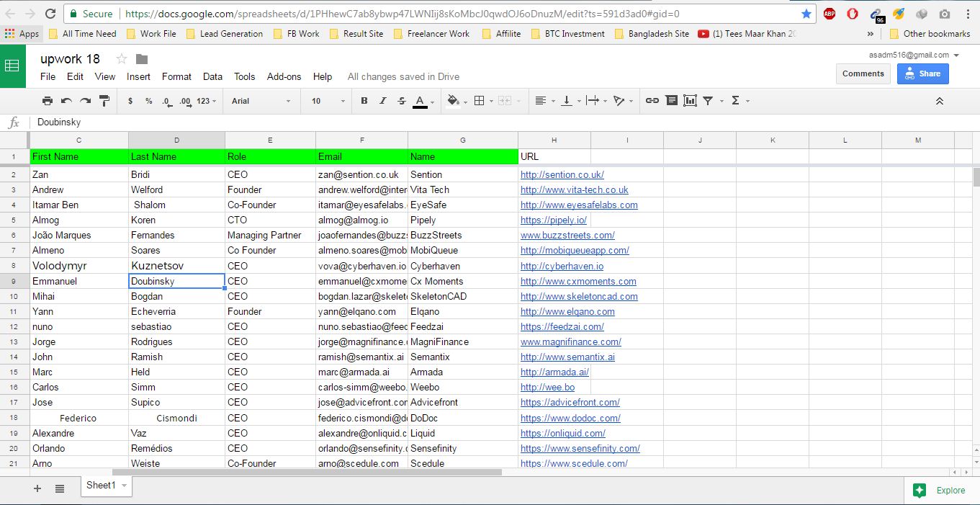Open the Arial font dropdown
Screen dimensions: 980x505
tap(261, 101)
